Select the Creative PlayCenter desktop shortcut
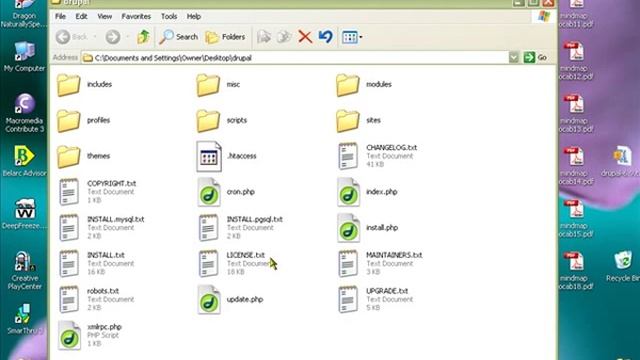 click(x=24, y=271)
